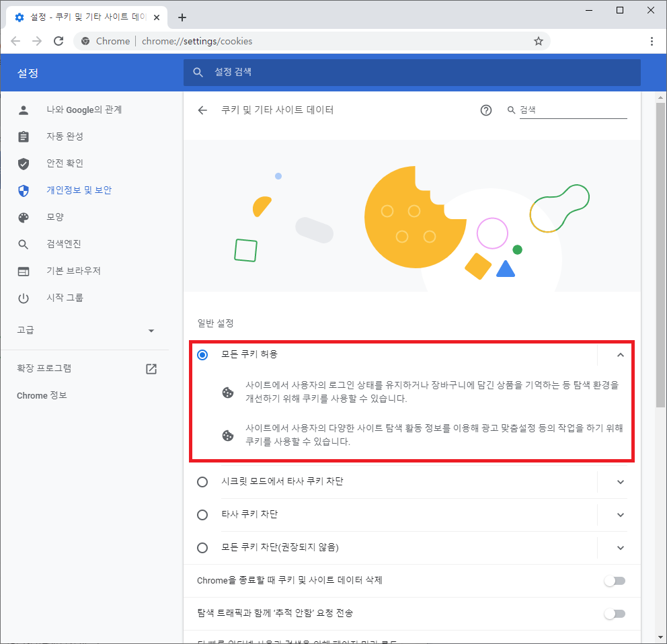This screenshot has height=644, width=667.
Task: Maximize the Chrome window
Action: (x=620, y=10)
